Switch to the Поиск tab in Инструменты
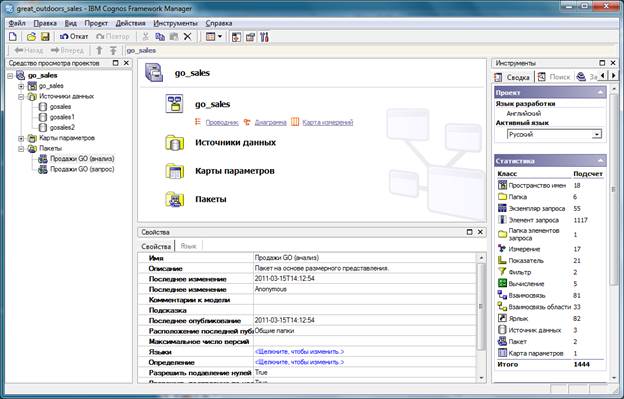This screenshot has width=624, height=399. tap(554, 77)
